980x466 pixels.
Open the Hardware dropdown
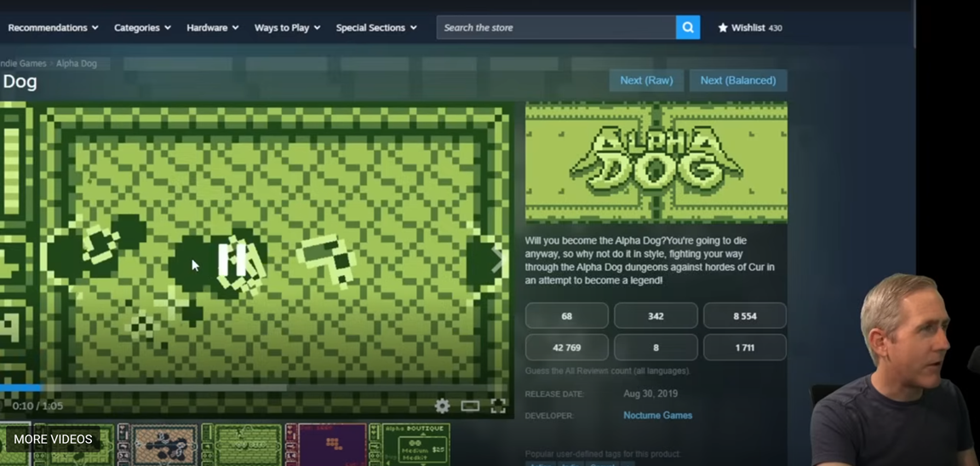(x=213, y=27)
